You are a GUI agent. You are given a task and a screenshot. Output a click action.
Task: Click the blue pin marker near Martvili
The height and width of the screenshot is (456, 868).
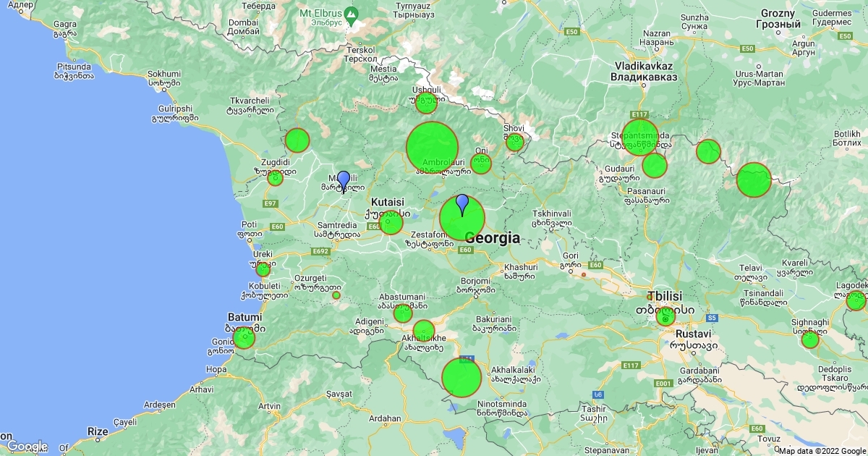tap(344, 180)
